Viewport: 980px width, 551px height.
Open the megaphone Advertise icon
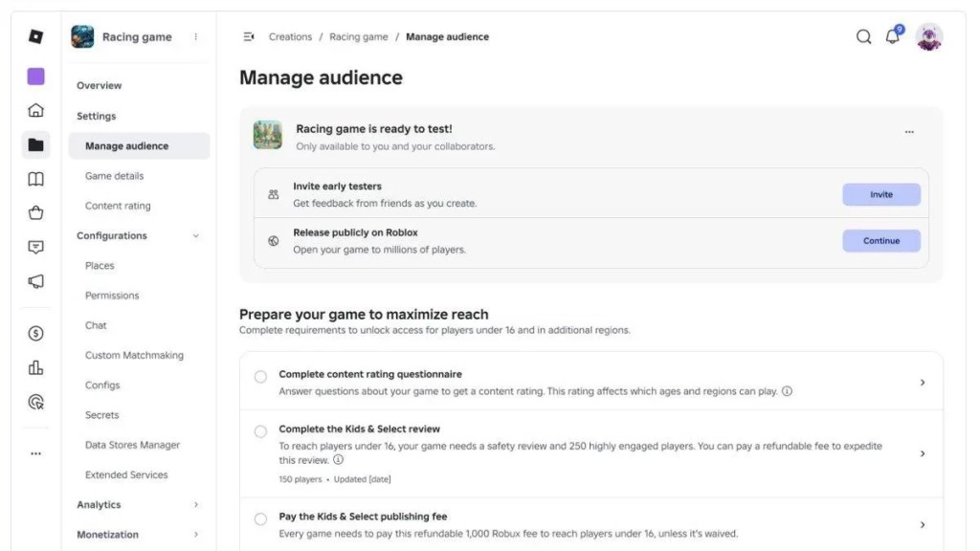coord(35,281)
